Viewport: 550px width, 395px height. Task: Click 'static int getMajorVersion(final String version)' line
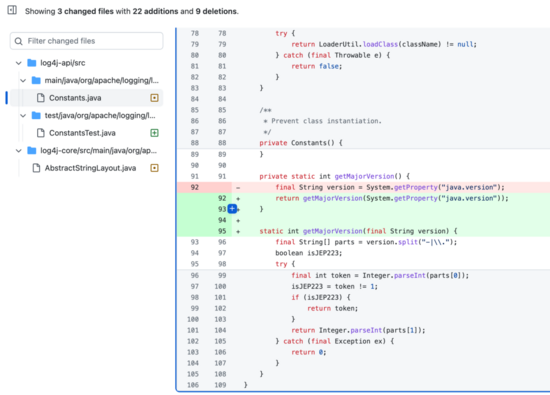(x=358, y=231)
